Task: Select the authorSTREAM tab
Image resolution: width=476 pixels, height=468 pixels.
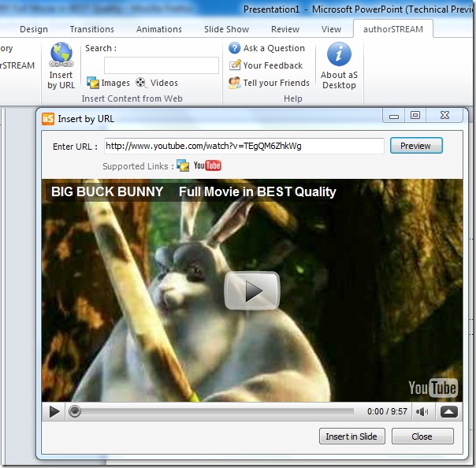Action: 393,29
